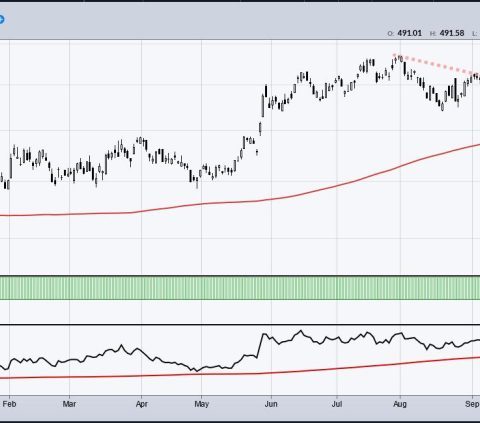Click the peak candle at start of August
480x423 pixels.
tap(400, 59)
